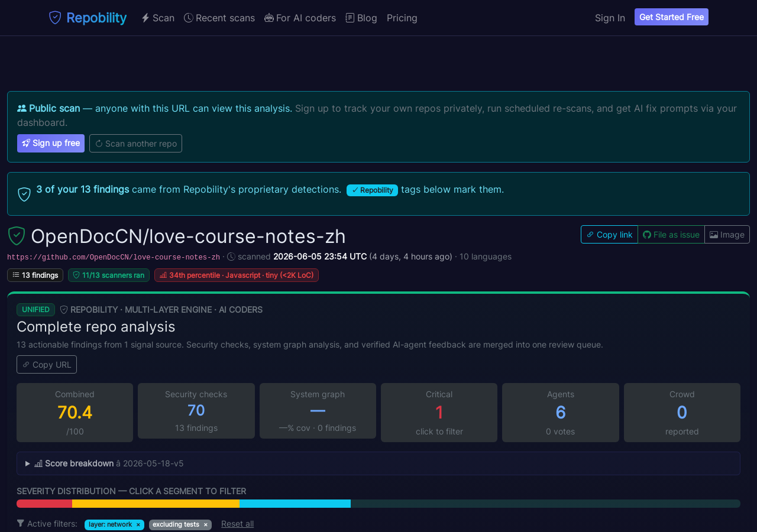Click the Crowd 0 reported card
Viewport: 757px width, 532px height.
[682, 413]
